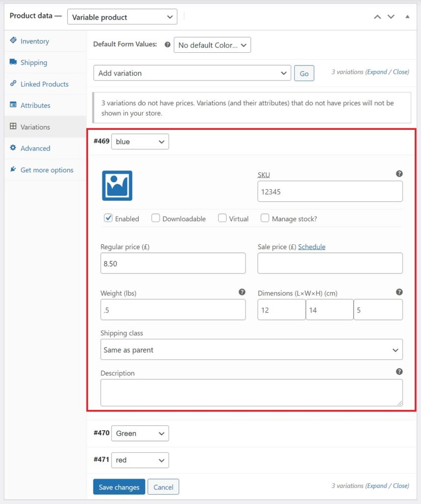
Task: Move Product data panel down arrow
Action: [391, 17]
